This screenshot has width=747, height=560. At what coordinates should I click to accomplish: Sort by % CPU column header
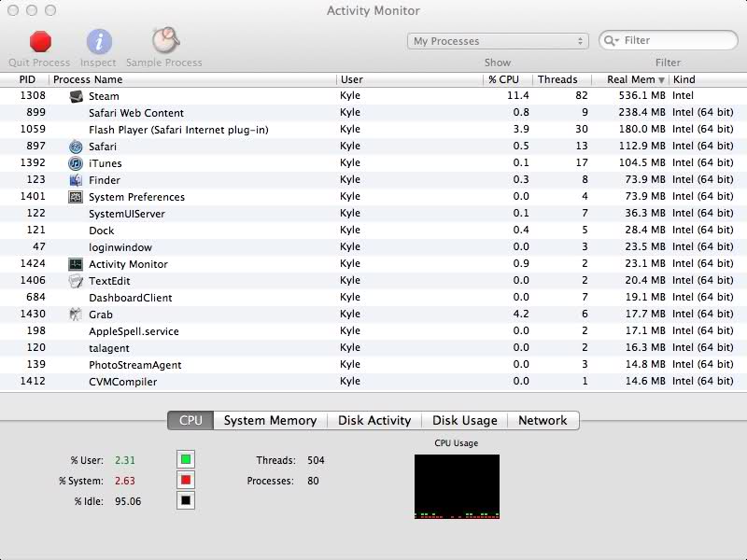tap(503, 79)
